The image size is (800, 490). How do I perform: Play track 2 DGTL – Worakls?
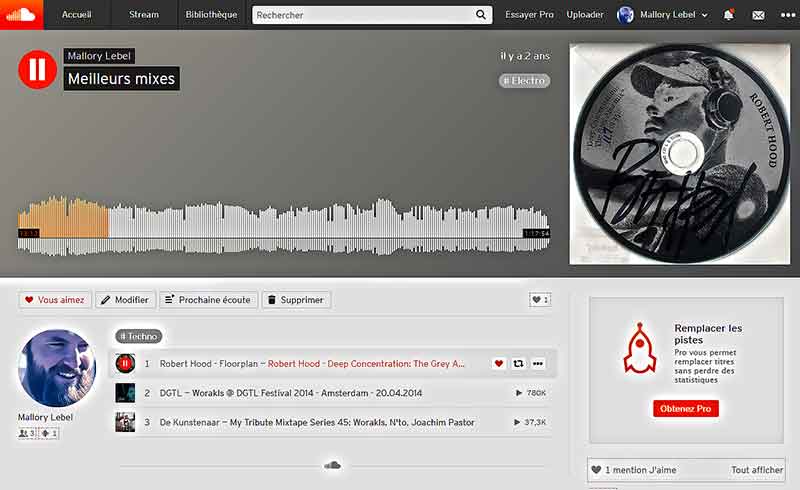coord(291,393)
